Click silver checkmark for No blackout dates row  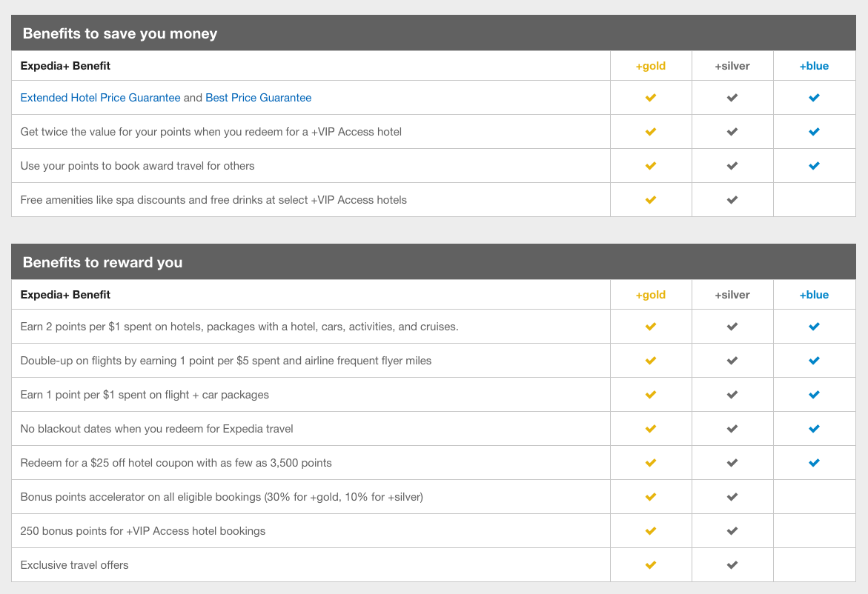coord(732,429)
